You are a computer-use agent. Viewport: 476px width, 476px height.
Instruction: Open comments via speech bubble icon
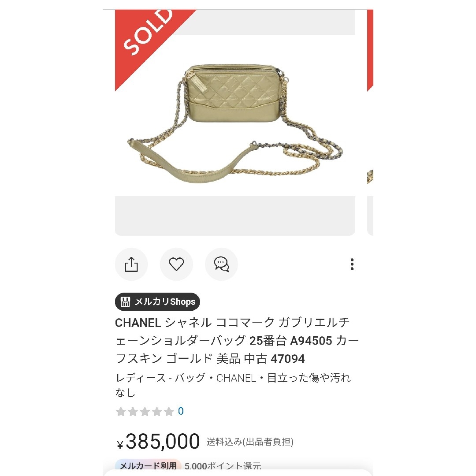221,264
